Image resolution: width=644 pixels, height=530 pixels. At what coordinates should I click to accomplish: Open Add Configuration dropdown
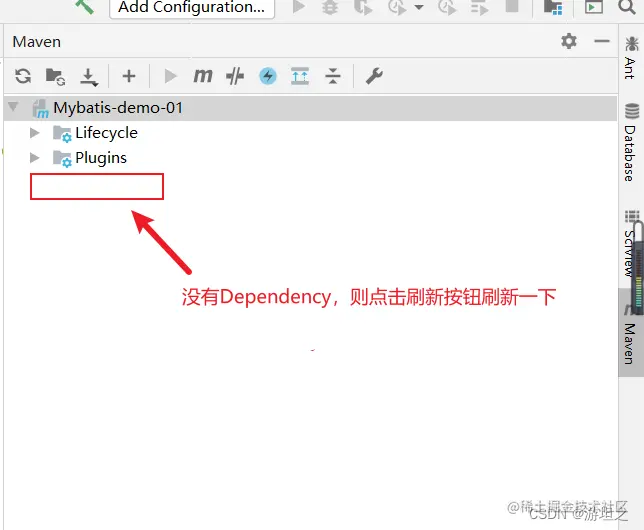tap(192, 7)
